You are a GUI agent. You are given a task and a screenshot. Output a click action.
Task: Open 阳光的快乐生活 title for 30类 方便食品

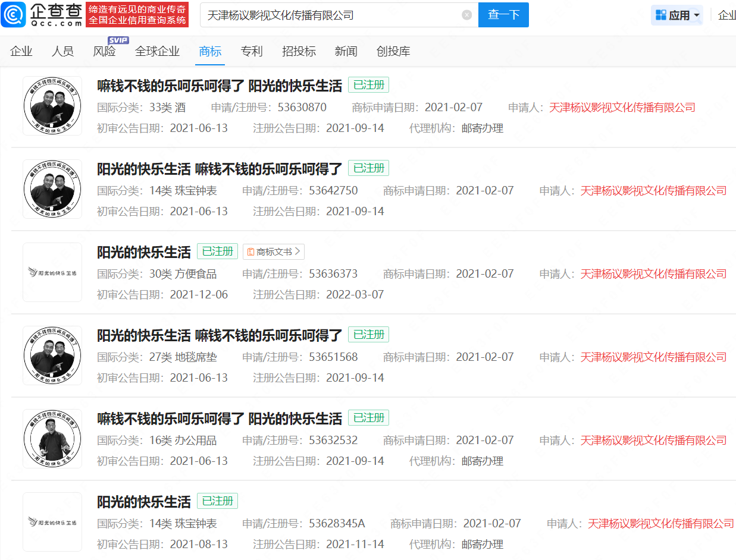click(x=144, y=252)
